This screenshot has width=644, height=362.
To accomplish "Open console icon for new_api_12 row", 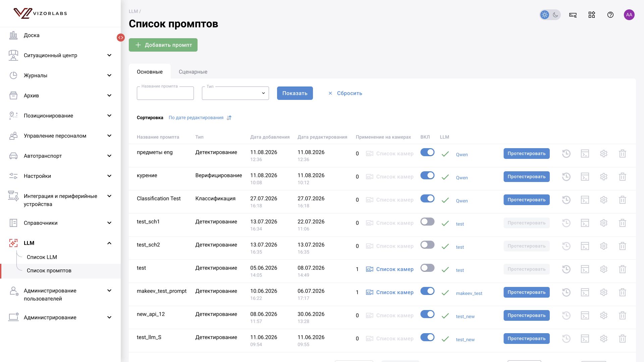I will [585, 315].
